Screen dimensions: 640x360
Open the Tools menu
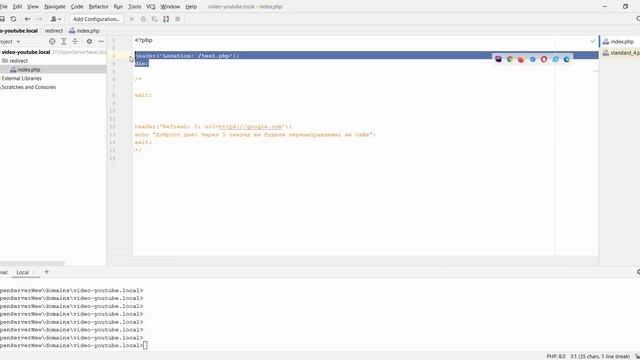point(134,7)
